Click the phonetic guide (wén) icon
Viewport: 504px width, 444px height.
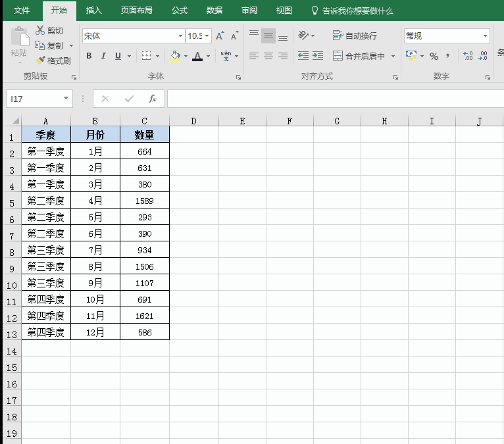pos(226,56)
